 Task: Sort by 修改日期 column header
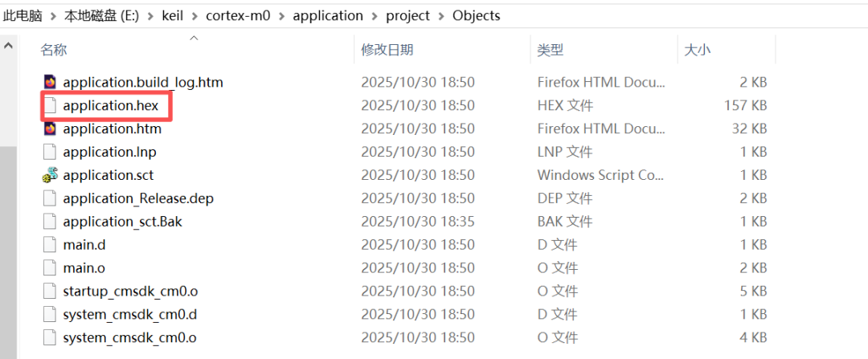tap(387, 51)
